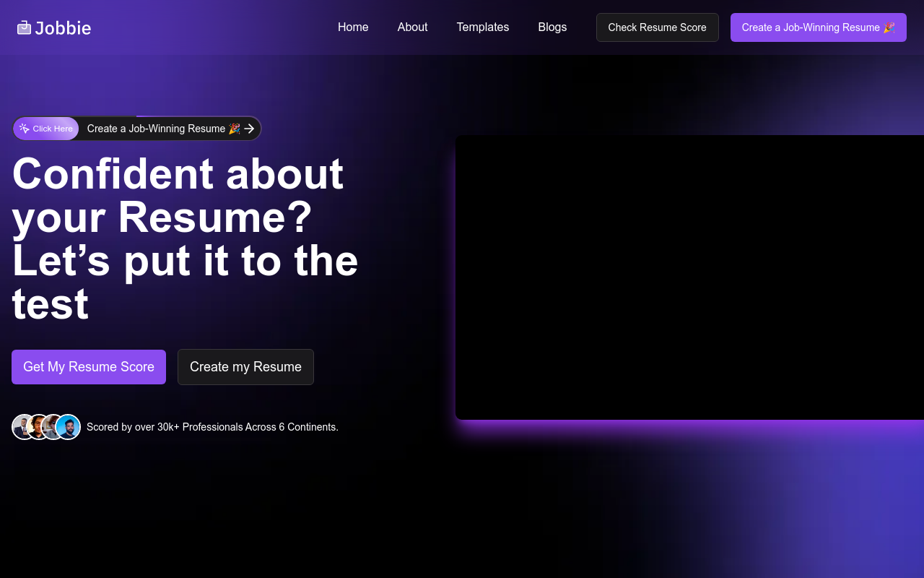This screenshot has width=924, height=578.
Task: Open the Home nav link
Action: point(353,27)
